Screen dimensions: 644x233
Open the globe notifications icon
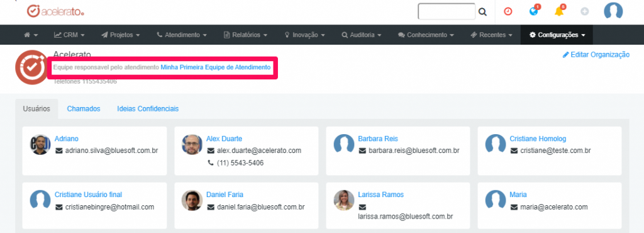[534, 11]
